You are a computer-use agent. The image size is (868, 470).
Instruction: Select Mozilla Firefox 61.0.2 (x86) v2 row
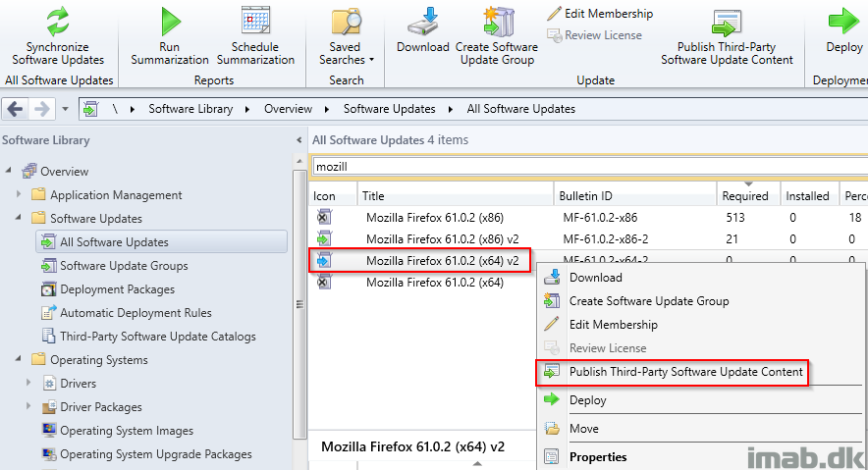[x=442, y=238]
